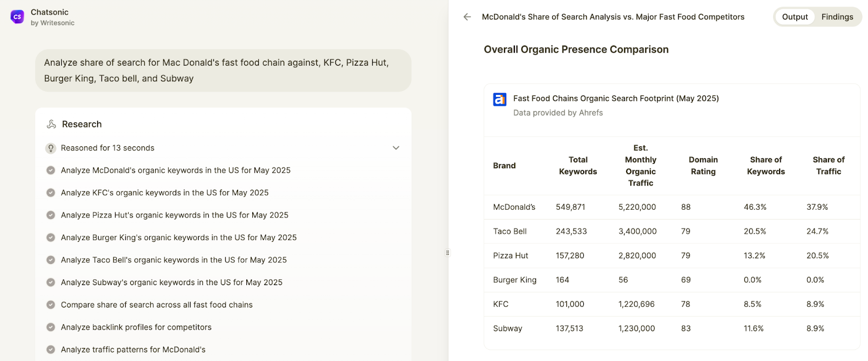This screenshot has width=868, height=361.
Task: Click the checkmark beside Compare share of search
Action: click(x=50, y=305)
